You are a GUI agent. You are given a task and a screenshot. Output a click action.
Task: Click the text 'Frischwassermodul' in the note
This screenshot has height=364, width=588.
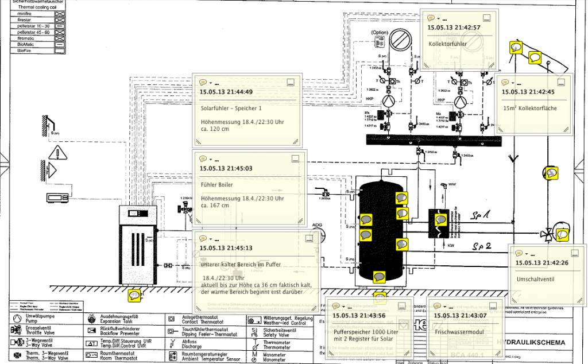point(459,332)
